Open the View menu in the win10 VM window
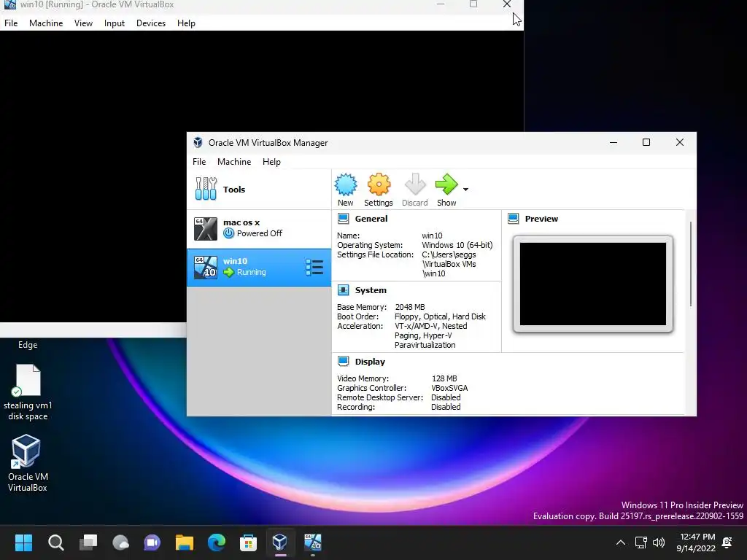Viewport: 747px width, 560px height. click(83, 23)
